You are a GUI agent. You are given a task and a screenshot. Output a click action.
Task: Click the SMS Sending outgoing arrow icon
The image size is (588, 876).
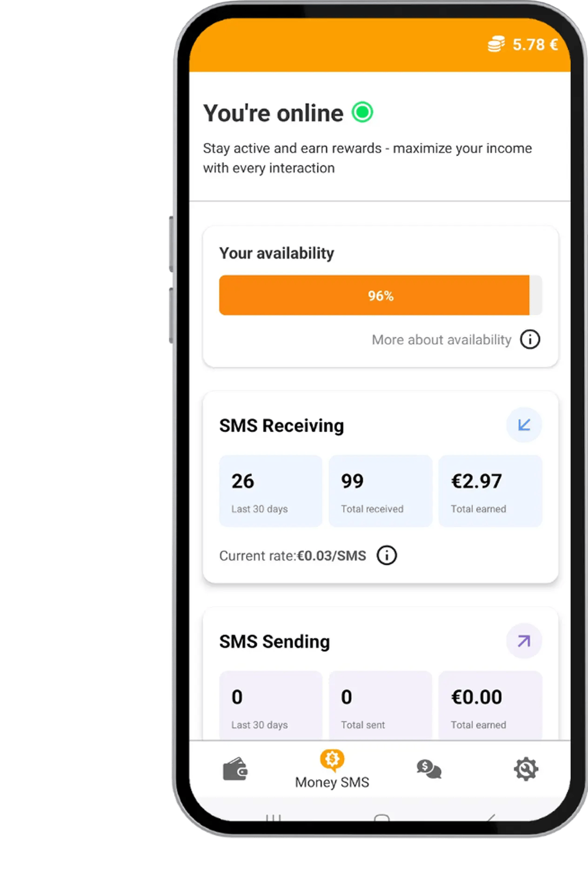524,641
